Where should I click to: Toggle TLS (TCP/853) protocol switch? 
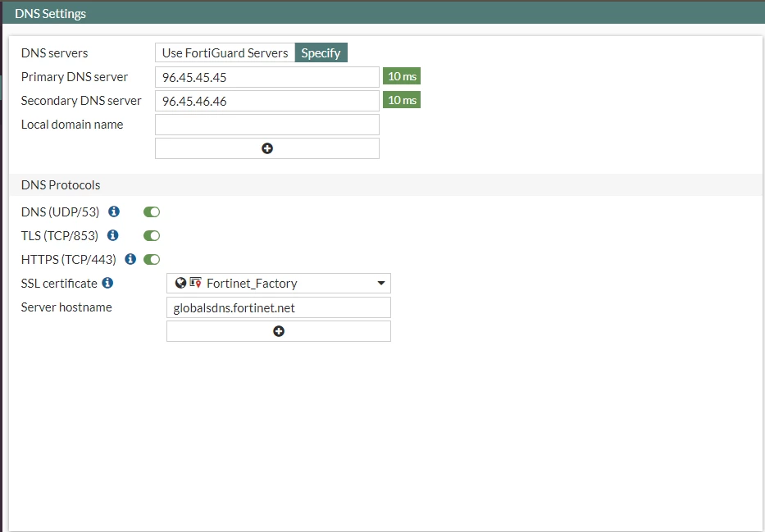(152, 235)
